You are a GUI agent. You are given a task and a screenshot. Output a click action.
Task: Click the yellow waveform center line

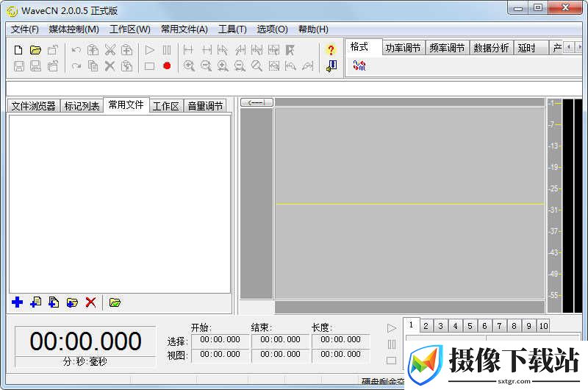click(x=410, y=204)
